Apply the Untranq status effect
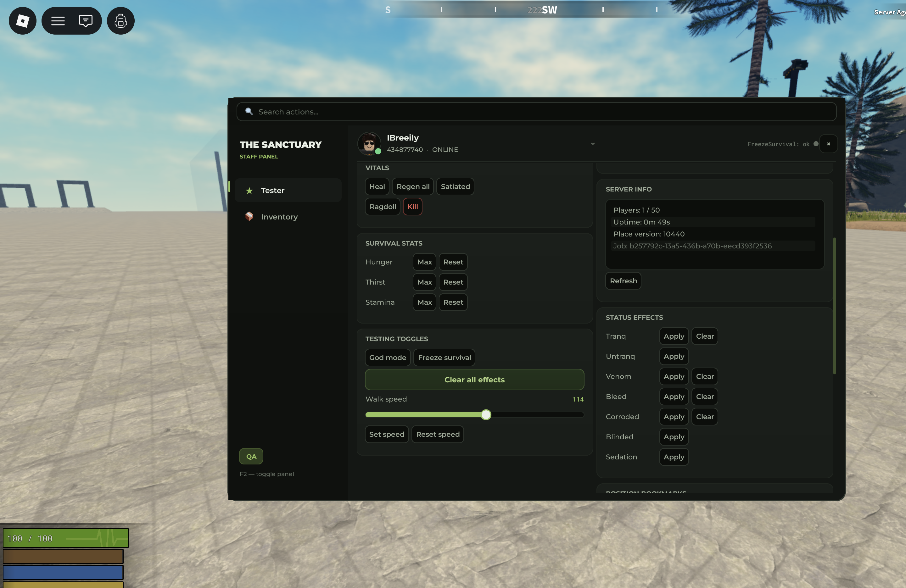 [x=674, y=356]
